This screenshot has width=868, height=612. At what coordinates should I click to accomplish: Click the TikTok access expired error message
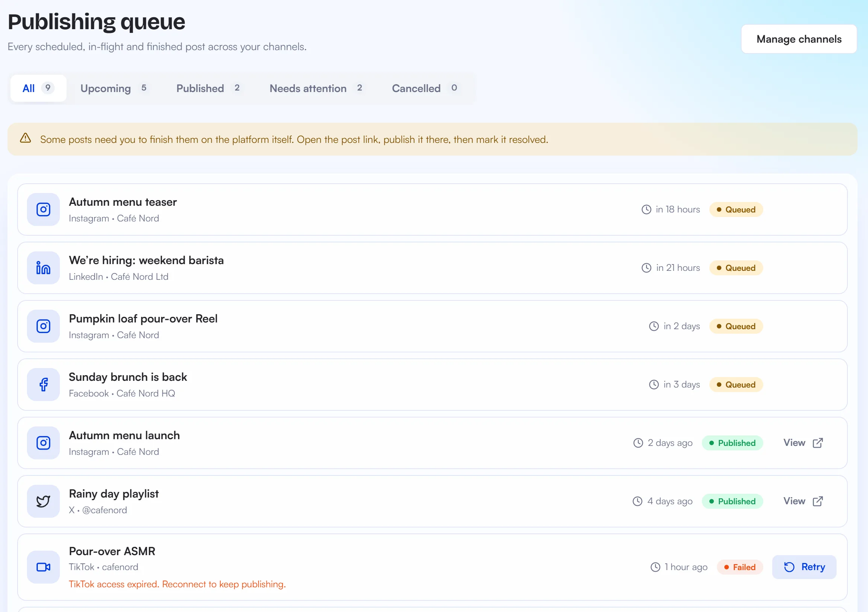pos(177,584)
